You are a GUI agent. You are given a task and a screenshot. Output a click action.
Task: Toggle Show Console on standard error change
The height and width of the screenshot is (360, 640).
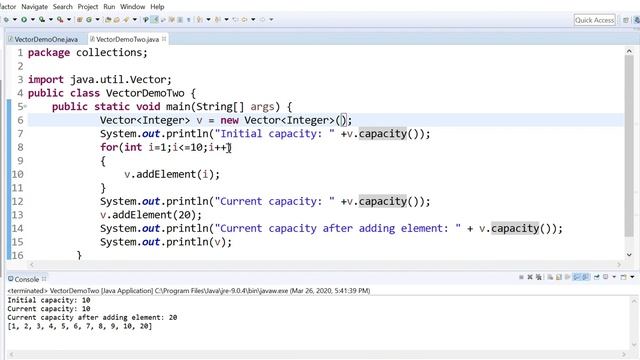click(x=586, y=277)
